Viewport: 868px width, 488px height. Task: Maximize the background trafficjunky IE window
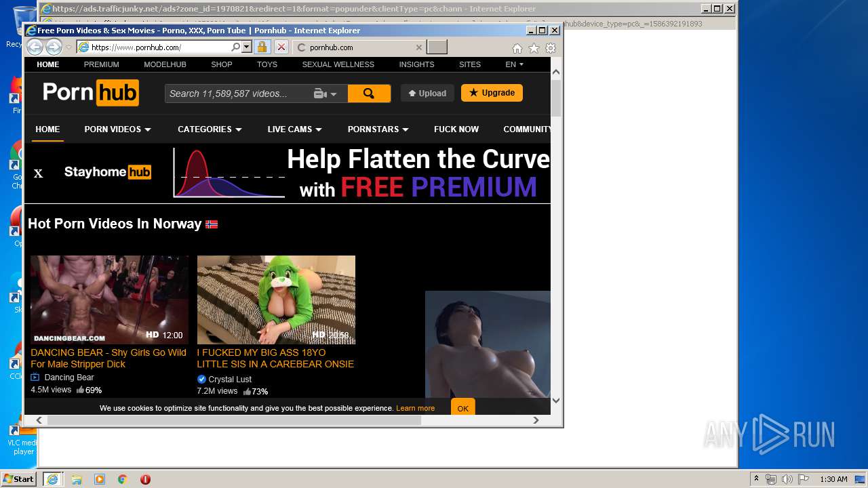coord(717,9)
